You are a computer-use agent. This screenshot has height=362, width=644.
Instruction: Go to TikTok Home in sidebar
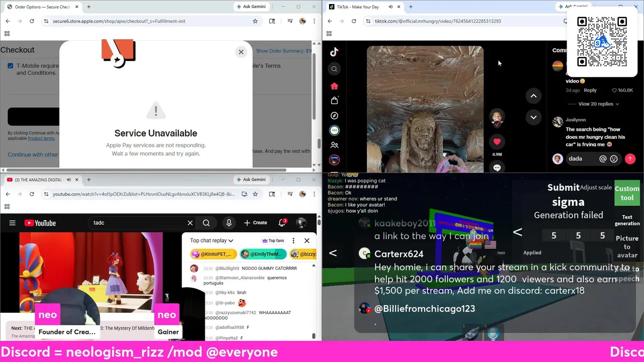(334, 86)
